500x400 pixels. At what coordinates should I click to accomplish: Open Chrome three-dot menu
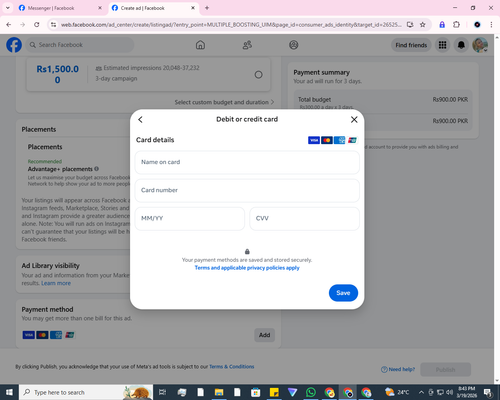click(491, 25)
